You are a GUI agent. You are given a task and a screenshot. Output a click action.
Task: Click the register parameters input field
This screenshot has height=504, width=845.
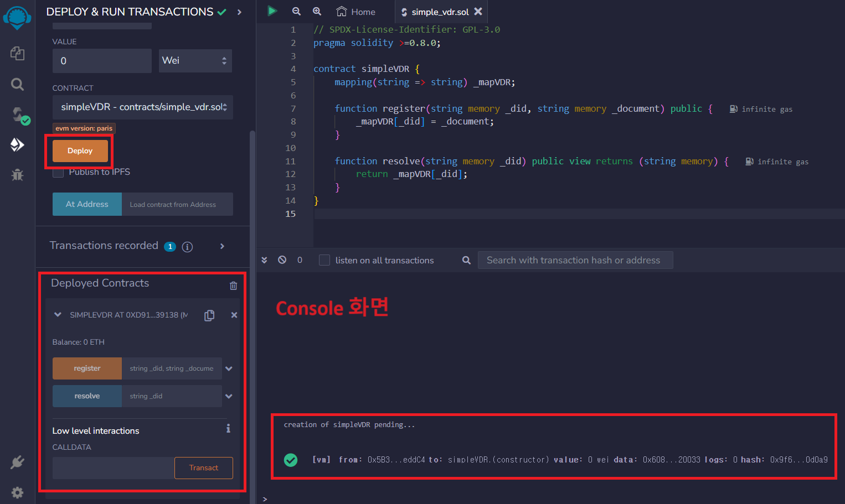click(x=172, y=368)
